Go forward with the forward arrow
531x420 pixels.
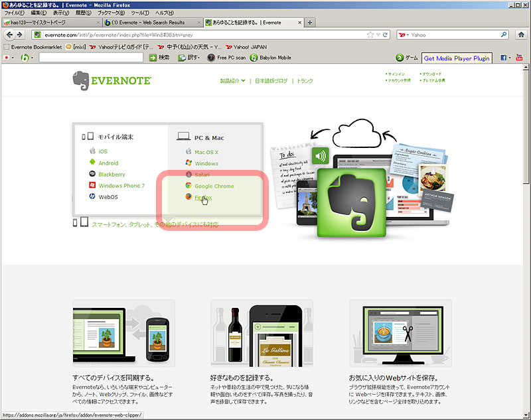coord(20,35)
